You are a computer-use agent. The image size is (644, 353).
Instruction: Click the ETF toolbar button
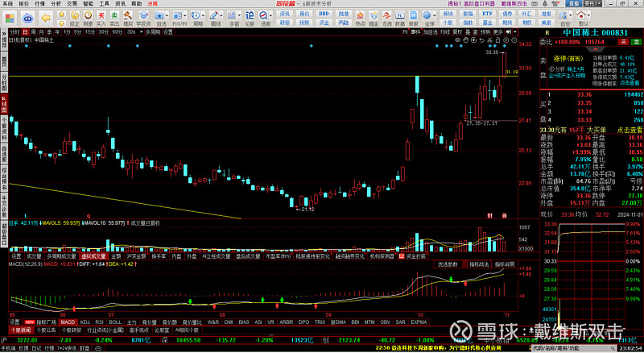(x=487, y=14)
